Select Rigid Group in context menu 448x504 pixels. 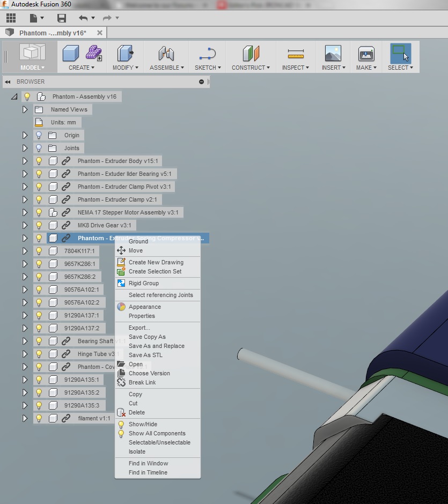click(143, 283)
